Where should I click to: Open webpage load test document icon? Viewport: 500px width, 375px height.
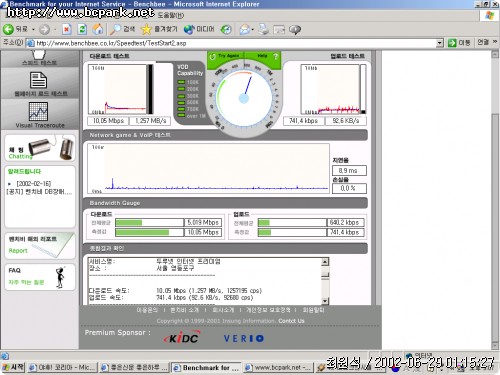pyautogui.click(x=39, y=80)
